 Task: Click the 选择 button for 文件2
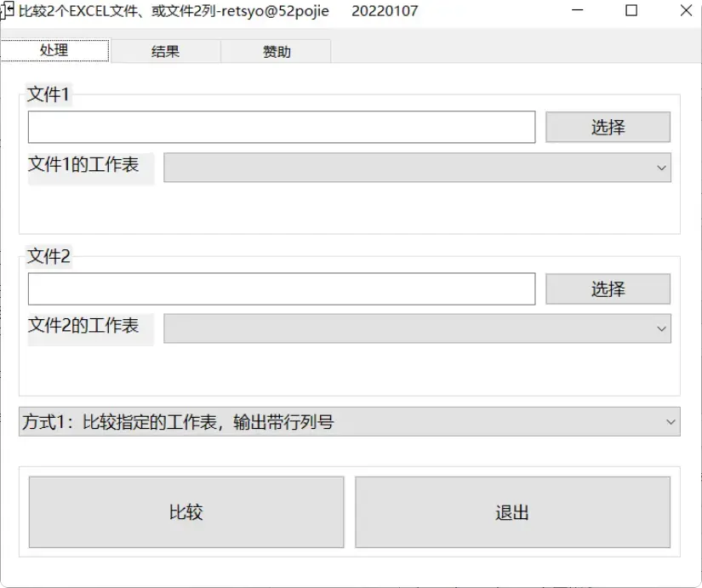608,288
